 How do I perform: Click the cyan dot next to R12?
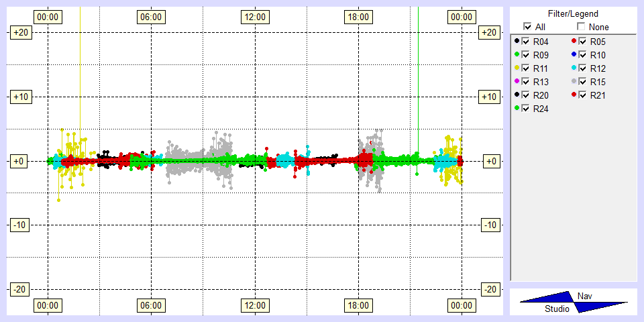(x=574, y=68)
